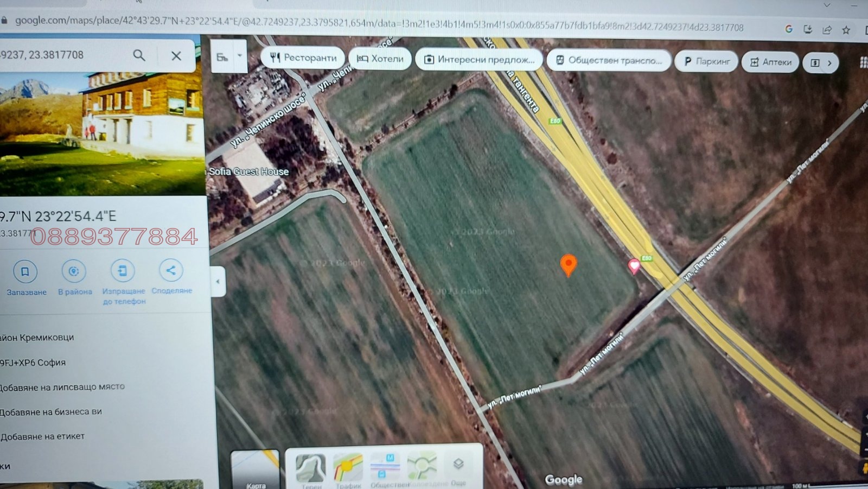Click Добавяне на липсващо място link
The width and height of the screenshot is (868, 489).
tap(62, 387)
